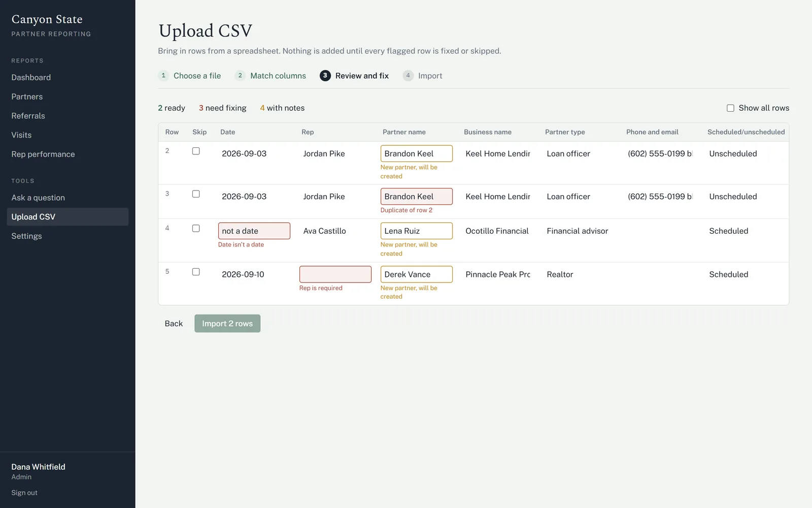Click the empty Rep field in row 5

coord(335,274)
